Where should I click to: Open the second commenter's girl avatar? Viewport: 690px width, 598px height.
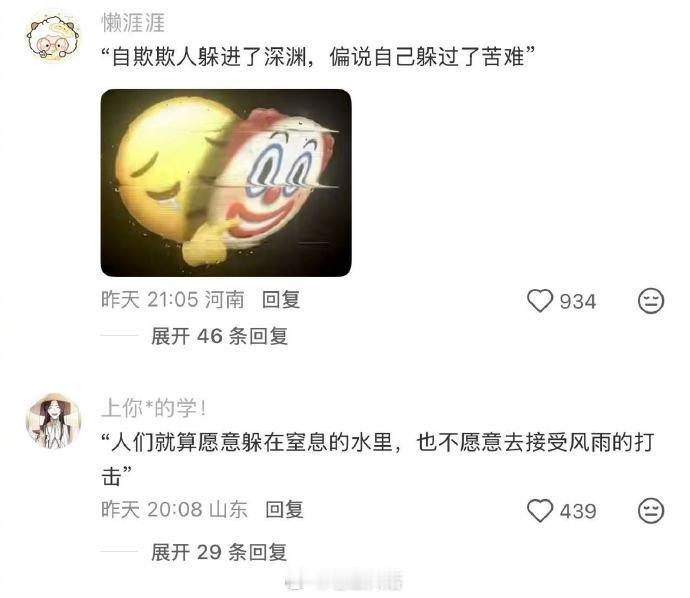pos(54,421)
